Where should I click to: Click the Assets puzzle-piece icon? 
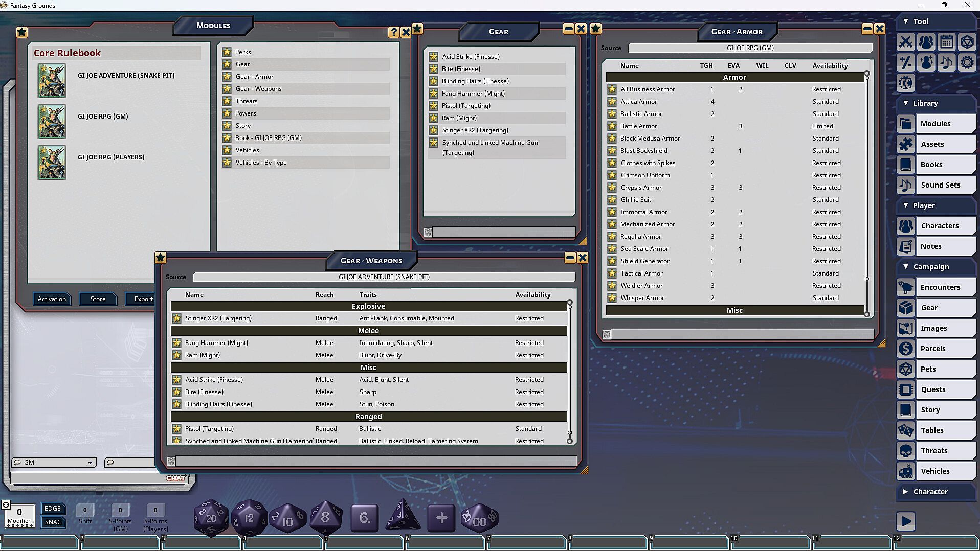coord(906,144)
